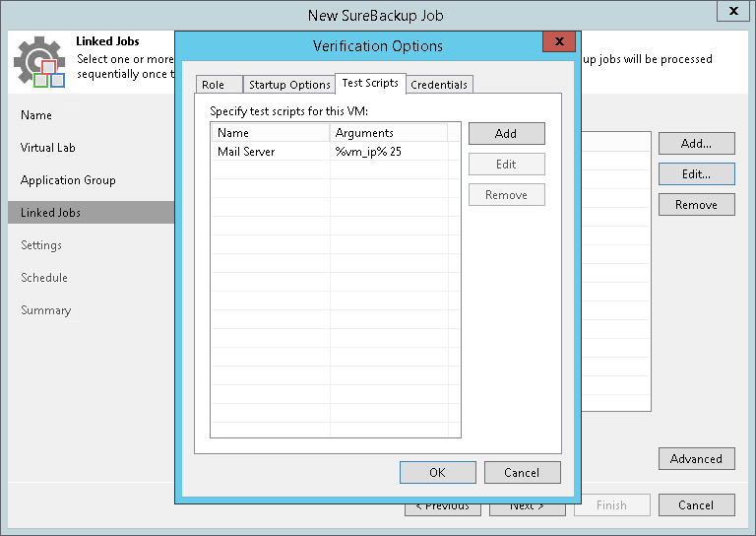Open the Credentials tab
Screen dimensions: 756x536
click(x=439, y=85)
